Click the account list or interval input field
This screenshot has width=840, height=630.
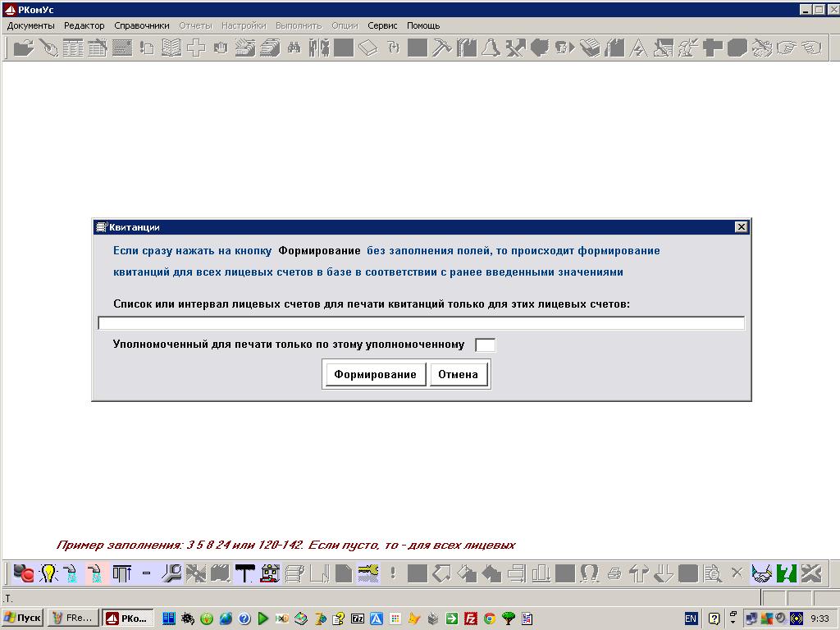[x=421, y=323]
